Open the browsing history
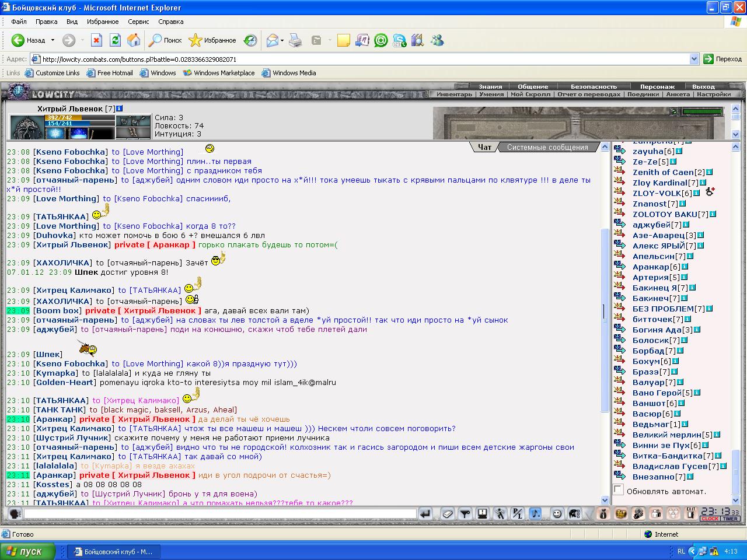Image resolution: width=747 pixels, height=560 pixels. tap(250, 40)
